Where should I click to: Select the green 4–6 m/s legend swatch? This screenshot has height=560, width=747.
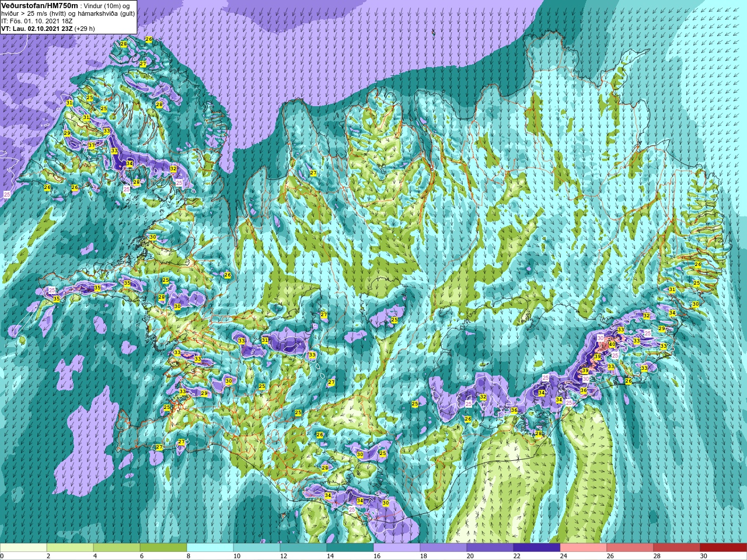click(117, 548)
